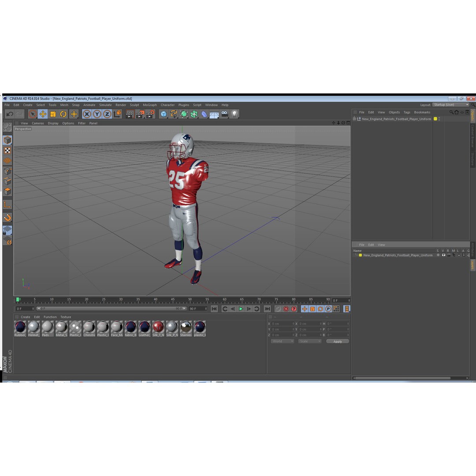
Task: Enable Texture mode in left sidebar
Action: pos(7,151)
